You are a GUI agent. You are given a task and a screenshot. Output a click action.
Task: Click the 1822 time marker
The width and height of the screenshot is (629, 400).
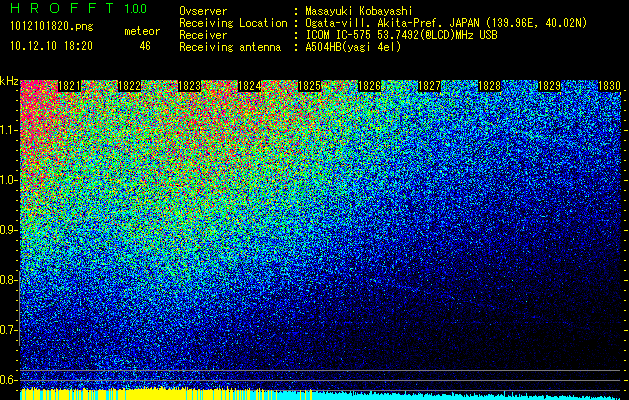click(129, 86)
